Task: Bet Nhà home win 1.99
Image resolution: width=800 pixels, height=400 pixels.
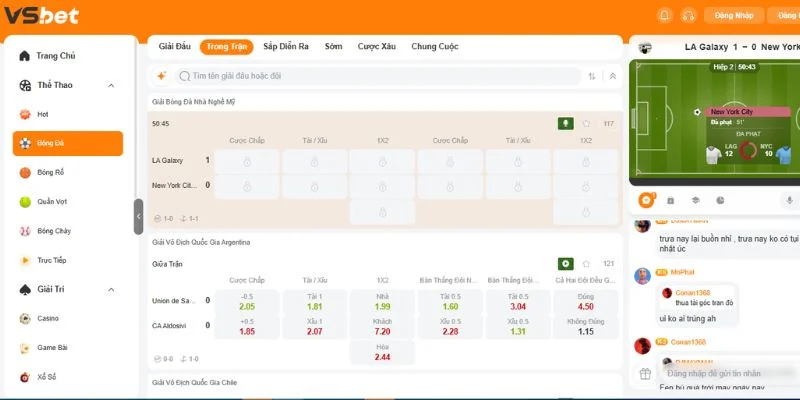Action: (382, 302)
